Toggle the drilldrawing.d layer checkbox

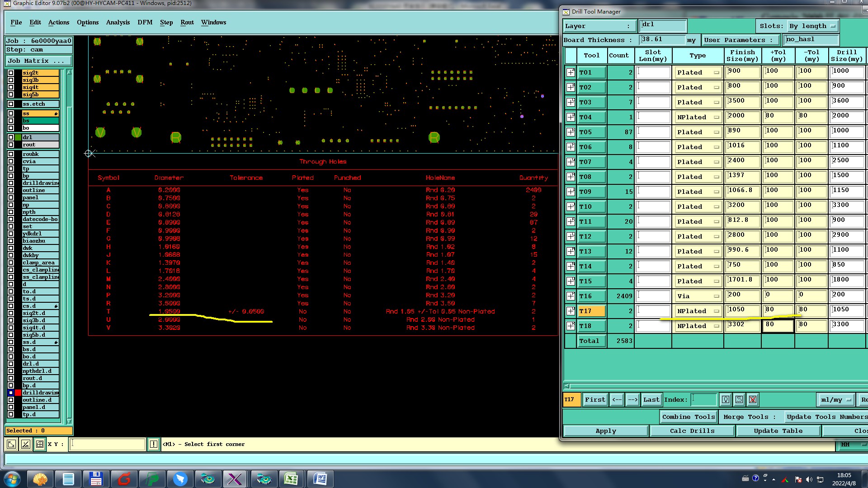[x=11, y=393]
